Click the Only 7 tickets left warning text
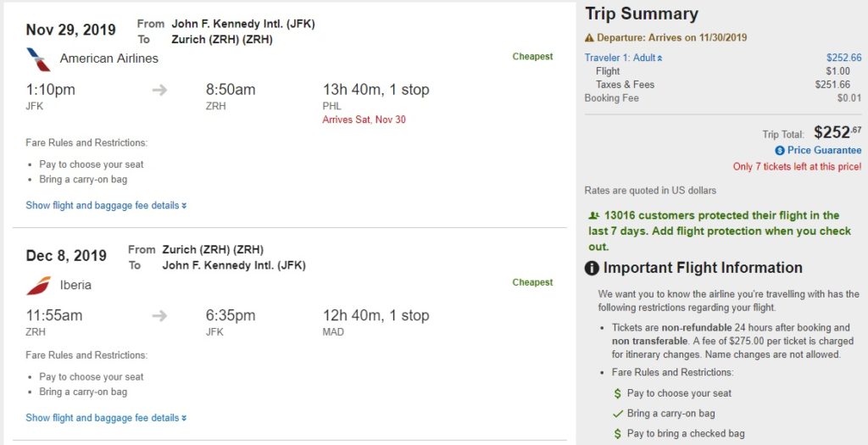Image resolution: width=868 pixels, height=445 pixels. point(797,167)
